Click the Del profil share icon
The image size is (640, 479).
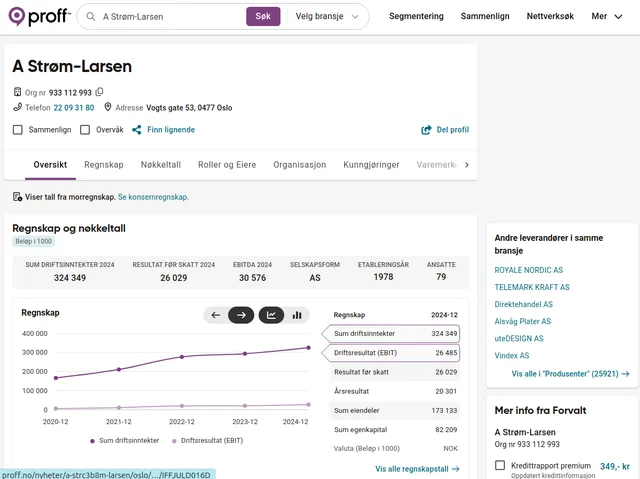(x=427, y=130)
